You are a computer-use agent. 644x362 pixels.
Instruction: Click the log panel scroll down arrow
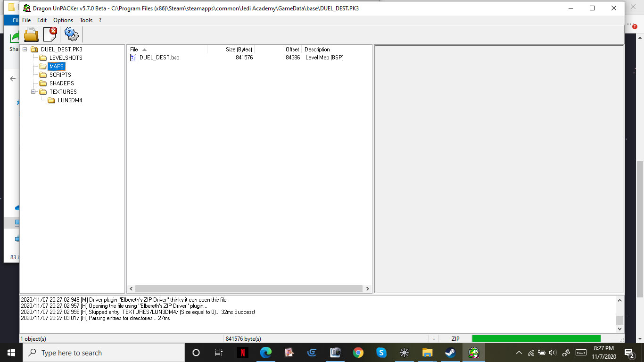(x=619, y=329)
